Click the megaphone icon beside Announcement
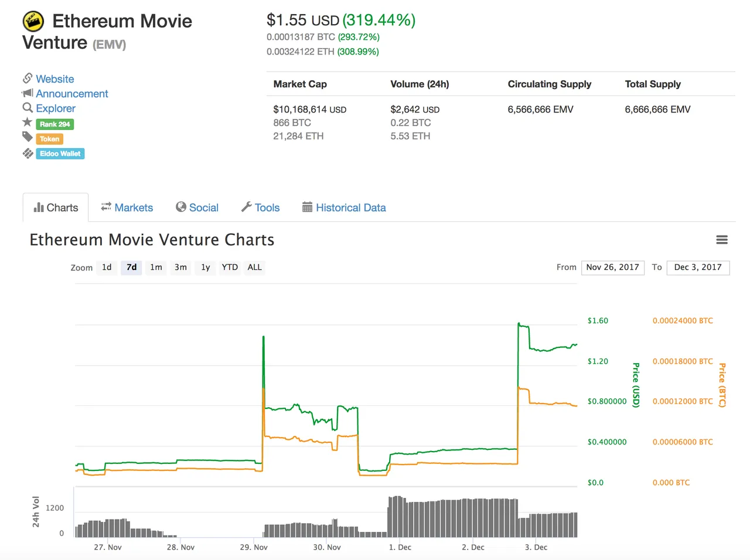750x560 pixels. [x=28, y=93]
